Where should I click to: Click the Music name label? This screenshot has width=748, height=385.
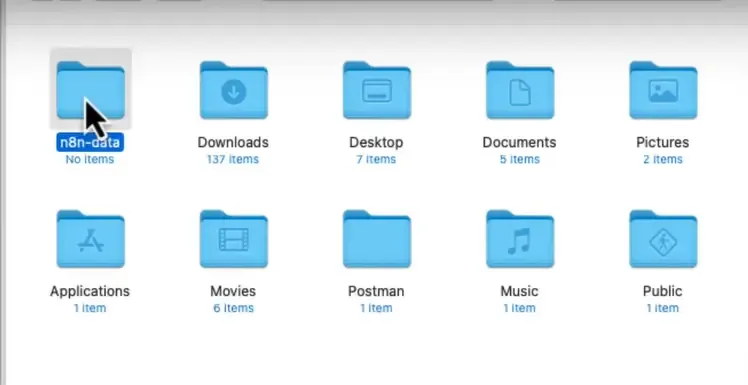[x=519, y=291]
